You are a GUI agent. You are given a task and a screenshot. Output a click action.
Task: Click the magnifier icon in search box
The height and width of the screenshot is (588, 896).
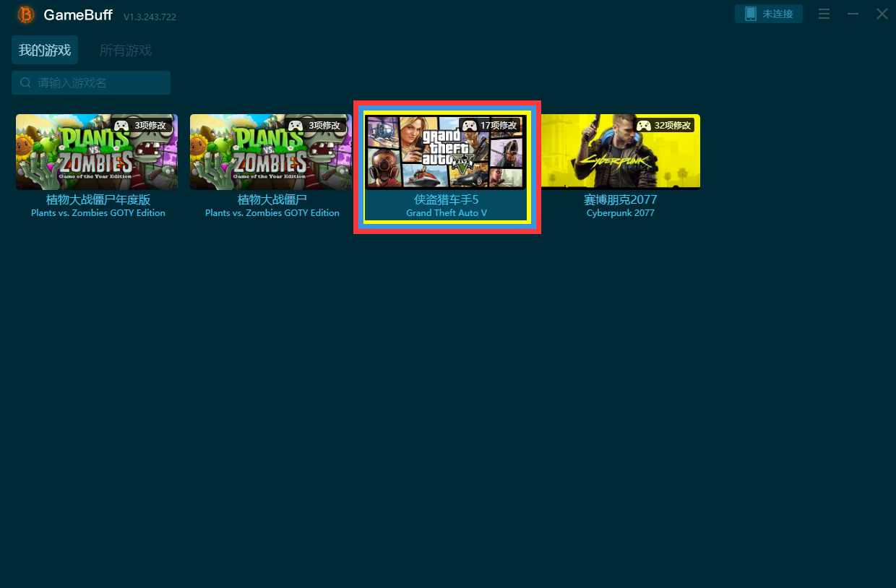tap(25, 82)
